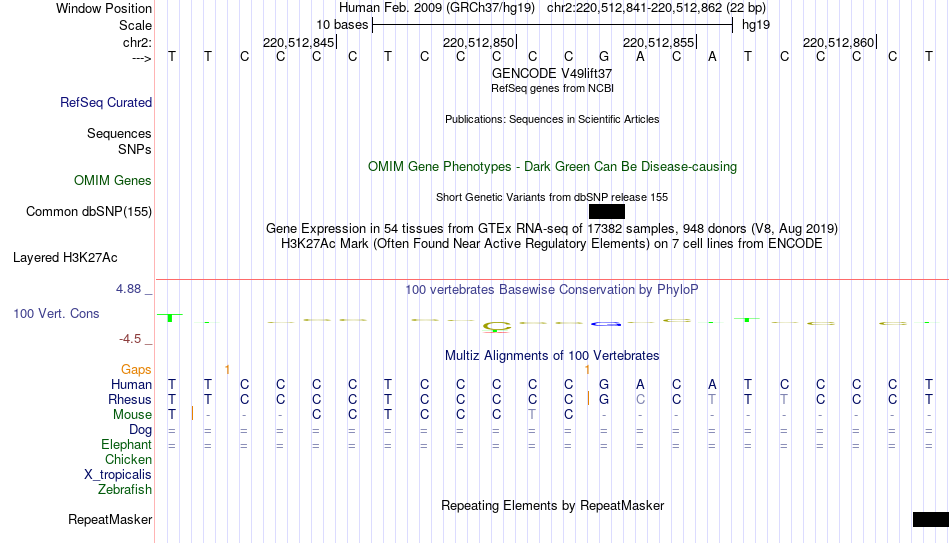950x543 pixels.
Task: Click the Sequences track label
Action: (119, 133)
